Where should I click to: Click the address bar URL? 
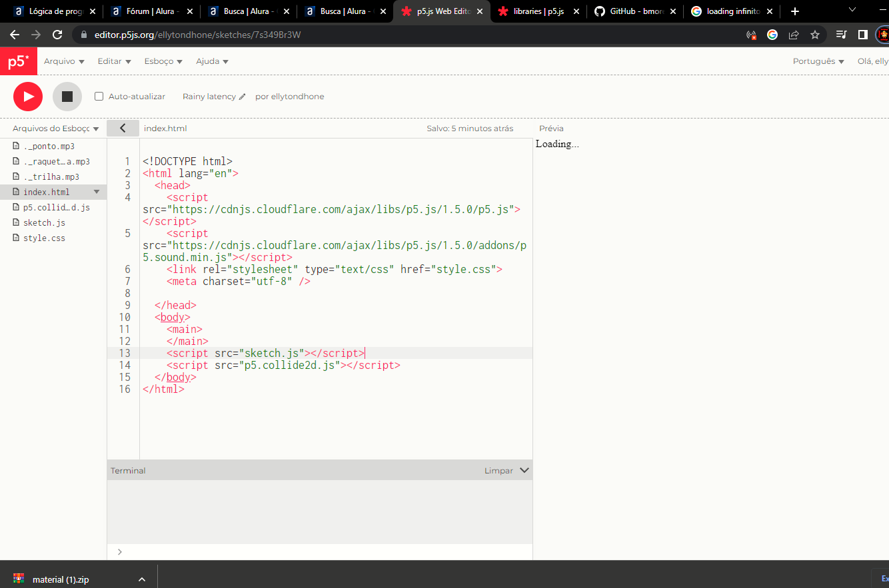(197, 35)
